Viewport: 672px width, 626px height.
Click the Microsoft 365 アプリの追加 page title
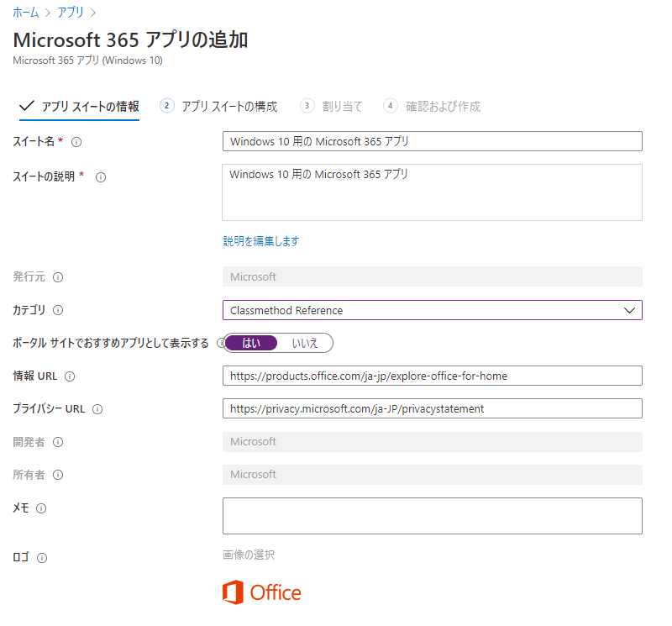tap(130, 39)
